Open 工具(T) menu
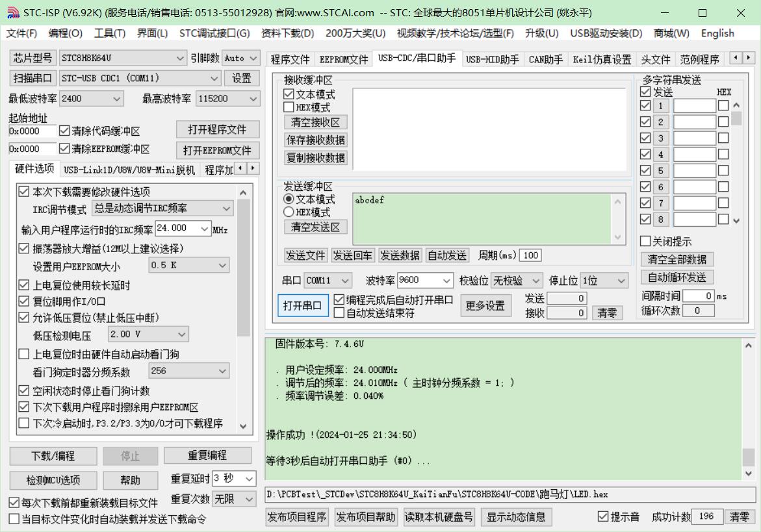 pos(110,33)
